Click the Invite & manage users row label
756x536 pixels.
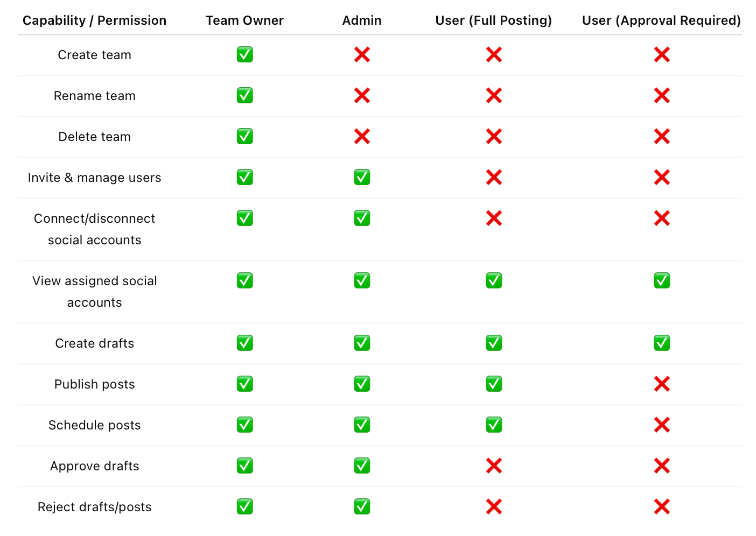pyautogui.click(x=95, y=178)
